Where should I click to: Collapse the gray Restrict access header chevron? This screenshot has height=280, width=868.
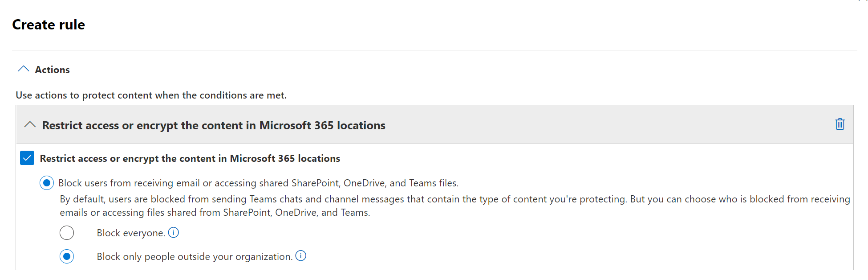click(x=30, y=125)
